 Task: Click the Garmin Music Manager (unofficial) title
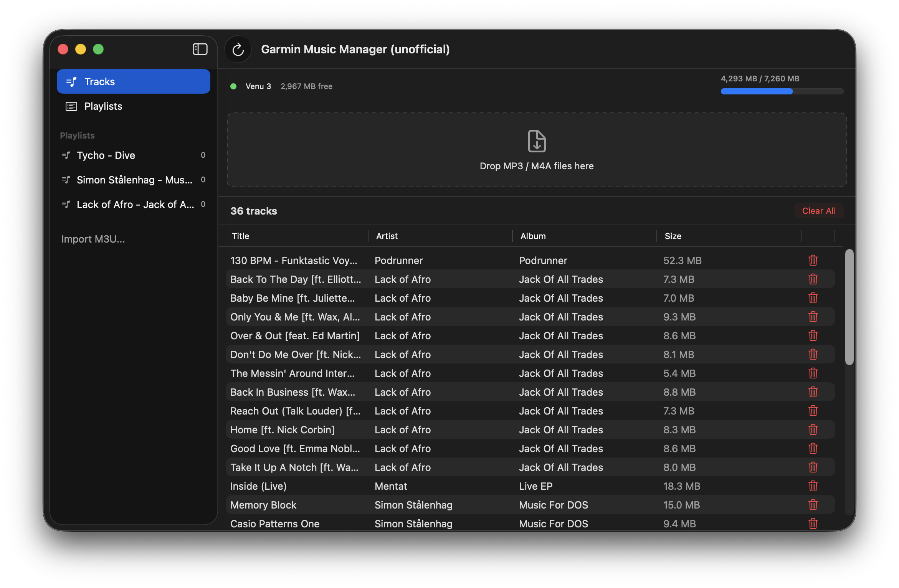coord(355,49)
